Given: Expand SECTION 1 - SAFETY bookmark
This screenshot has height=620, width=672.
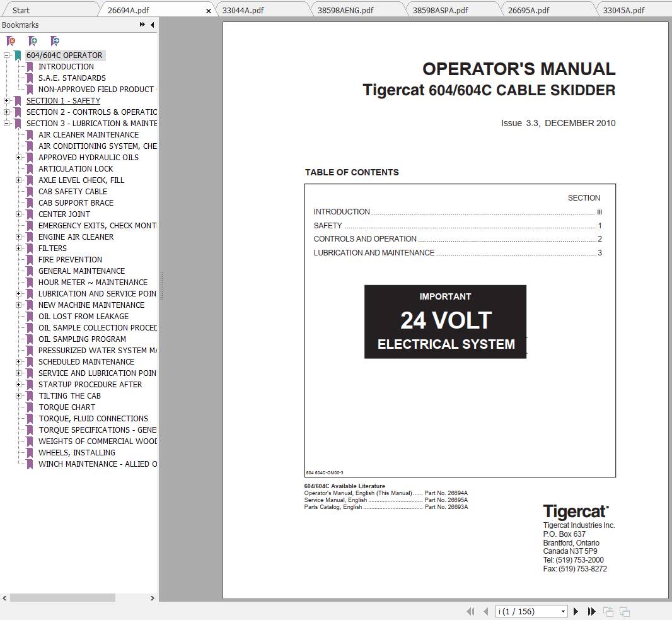Looking at the screenshot, I should 6,100.
